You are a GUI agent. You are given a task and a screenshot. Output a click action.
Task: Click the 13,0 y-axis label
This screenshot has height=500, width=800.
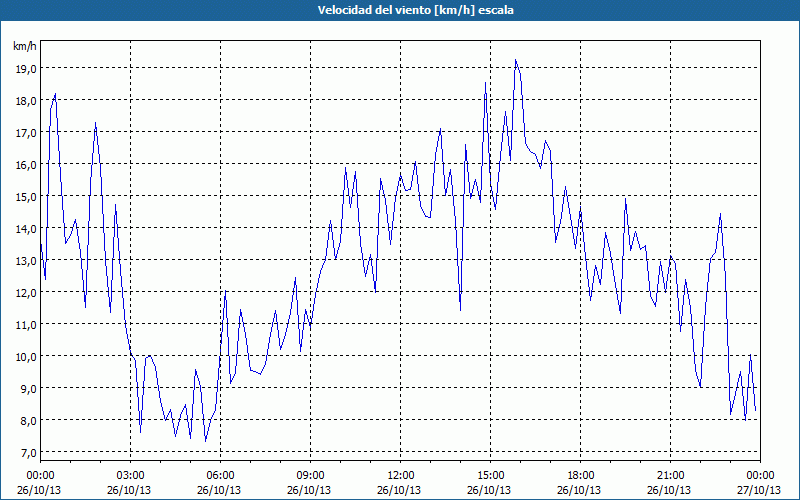tap(26, 261)
